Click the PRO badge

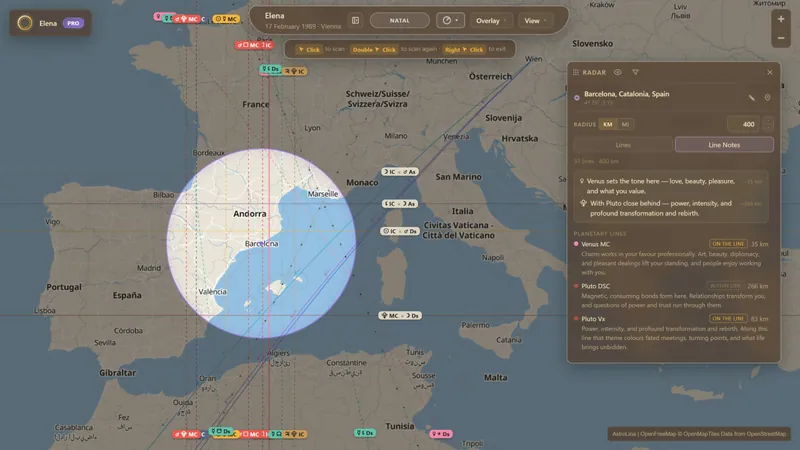pyautogui.click(x=73, y=23)
